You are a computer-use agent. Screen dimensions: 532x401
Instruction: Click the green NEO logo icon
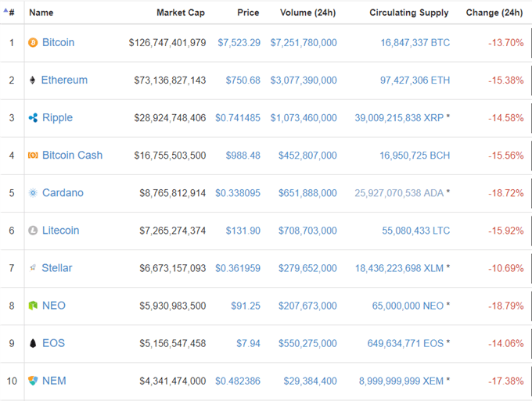[x=33, y=306]
